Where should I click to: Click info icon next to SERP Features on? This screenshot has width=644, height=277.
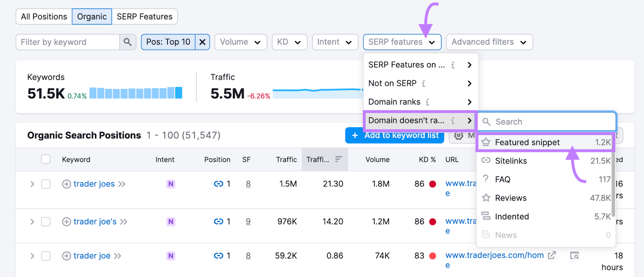click(x=453, y=65)
